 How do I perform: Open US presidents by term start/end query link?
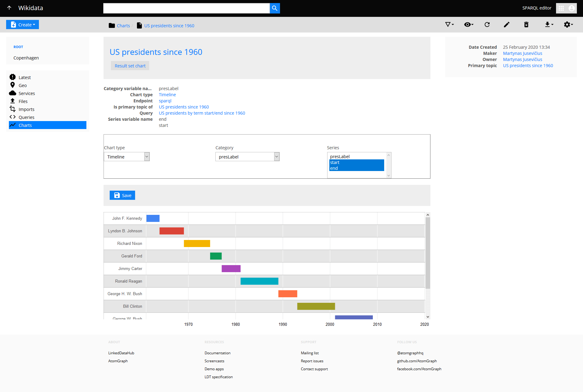[x=202, y=113]
